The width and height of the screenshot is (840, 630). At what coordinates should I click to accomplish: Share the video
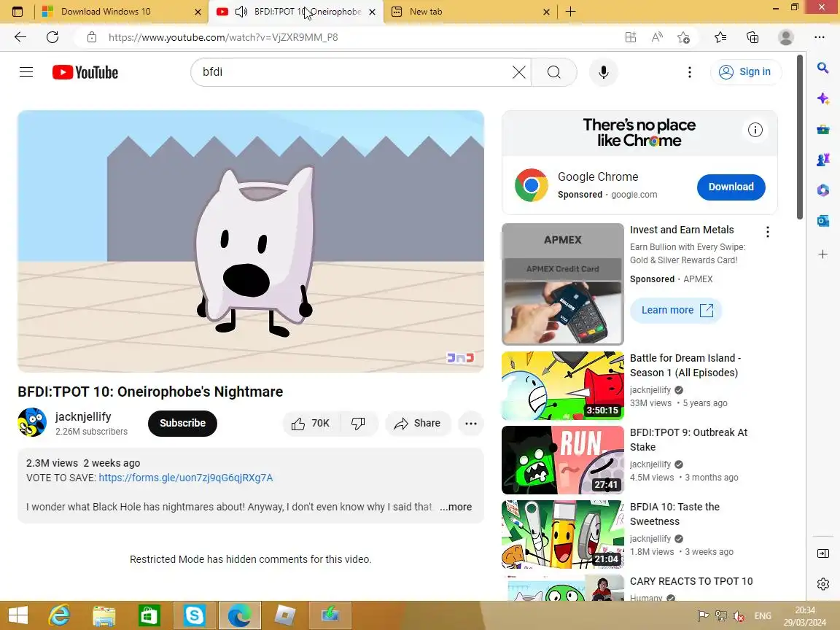point(417,423)
